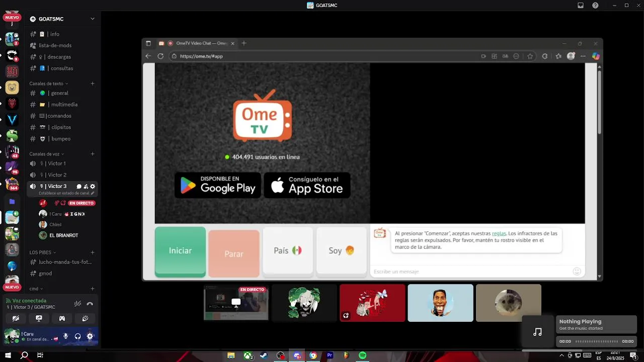
Task: Add a channel to Canales de voz
Action: coord(93,154)
